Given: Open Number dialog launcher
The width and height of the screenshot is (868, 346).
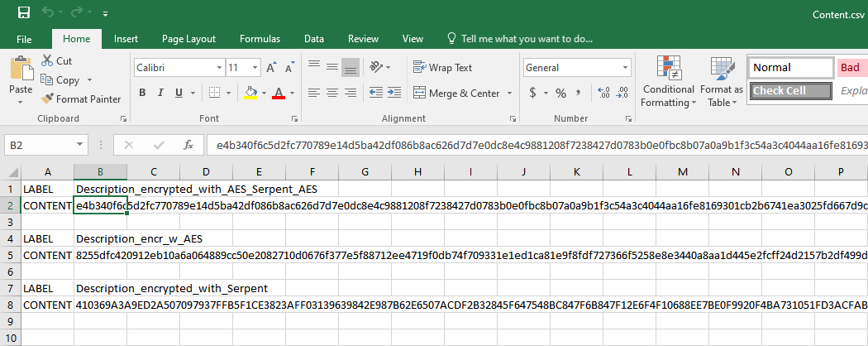Looking at the screenshot, I should [x=628, y=118].
